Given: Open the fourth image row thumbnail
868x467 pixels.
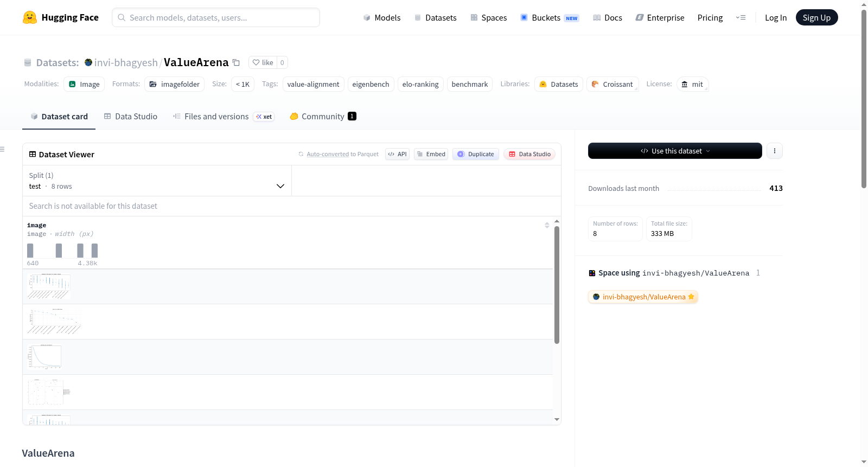Looking at the screenshot, I should [49, 392].
